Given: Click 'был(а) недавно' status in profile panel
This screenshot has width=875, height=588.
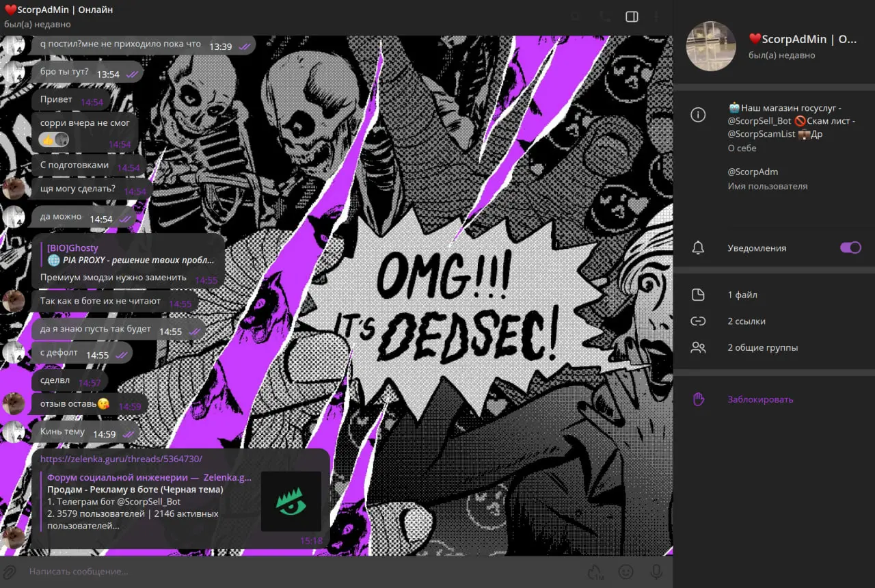Looking at the screenshot, I should [782, 55].
